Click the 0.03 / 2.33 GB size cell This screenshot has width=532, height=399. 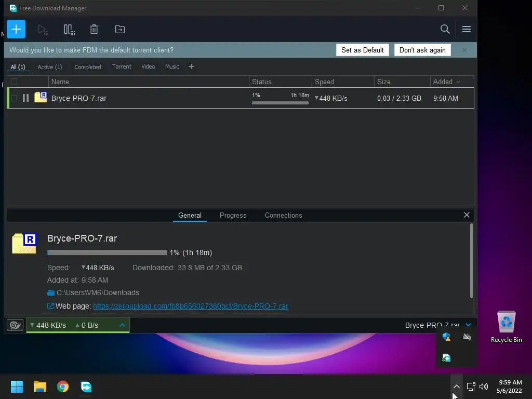tap(399, 98)
